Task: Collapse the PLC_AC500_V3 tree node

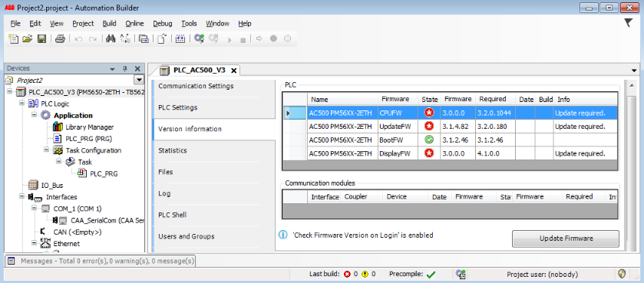Action: tap(9, 91)
